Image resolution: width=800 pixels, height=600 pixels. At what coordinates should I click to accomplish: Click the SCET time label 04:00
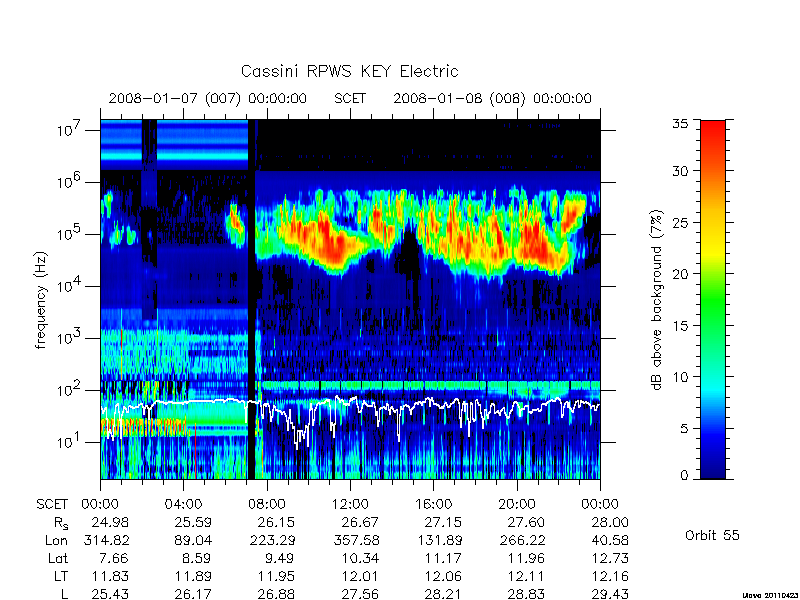pyautogui.click(x=183, y=504)
